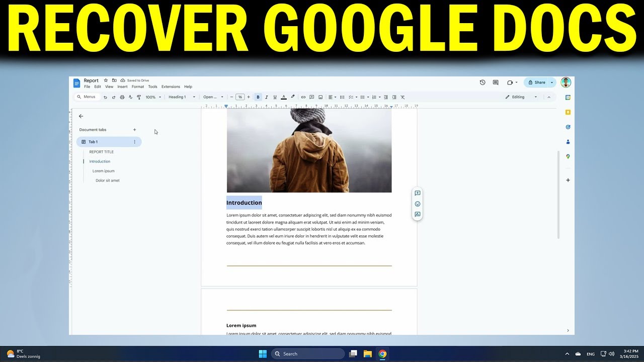Image resolution: width=644 pixels, height=362 pixels.
Task: Open the zoom 100% dropdown
Action: click(x=153, y=97)
